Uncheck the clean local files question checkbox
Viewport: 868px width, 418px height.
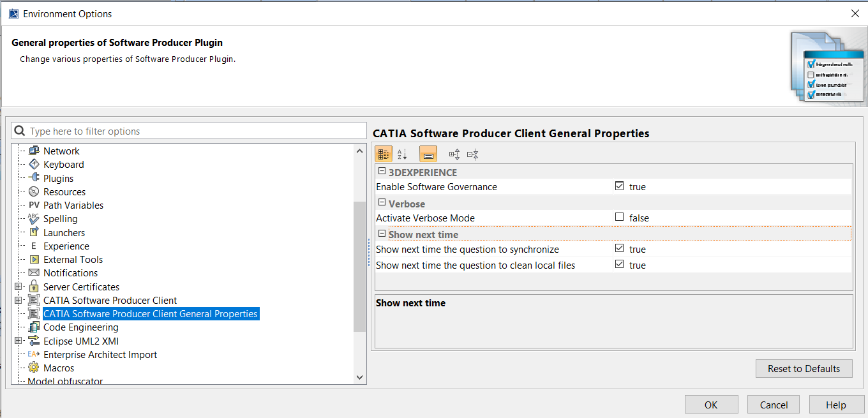(619, 265)
